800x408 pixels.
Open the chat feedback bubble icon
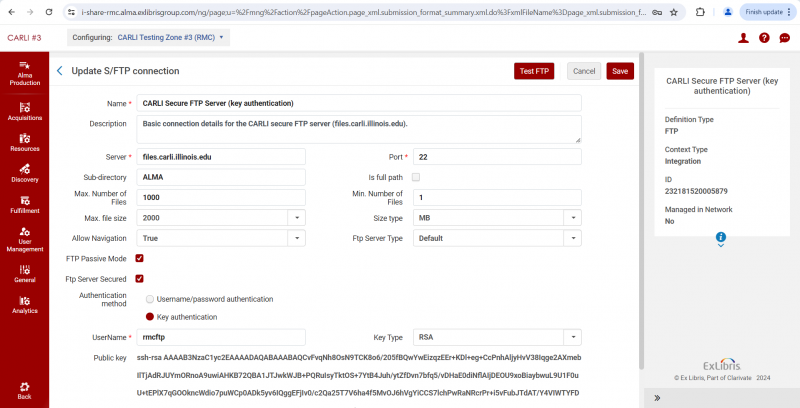785,38
